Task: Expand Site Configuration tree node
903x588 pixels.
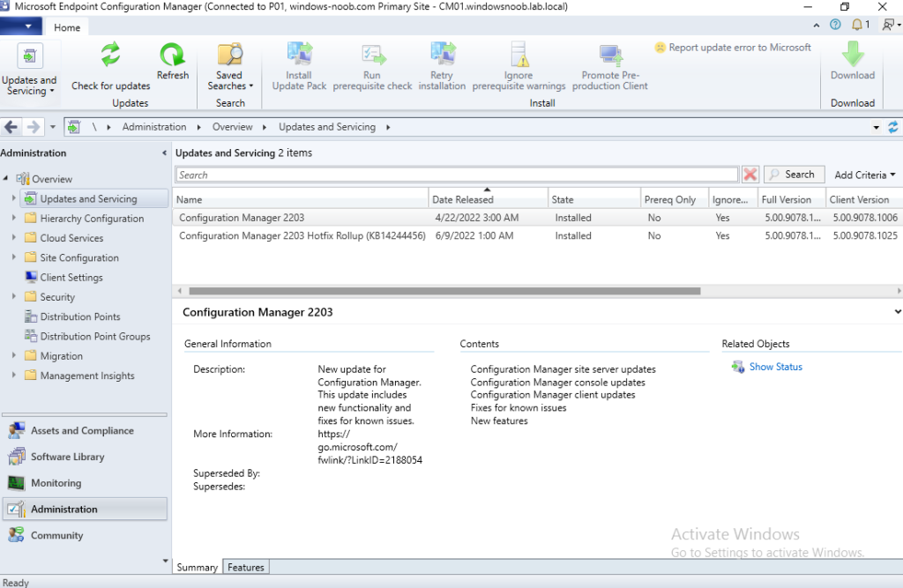Action: coord(14,257)
